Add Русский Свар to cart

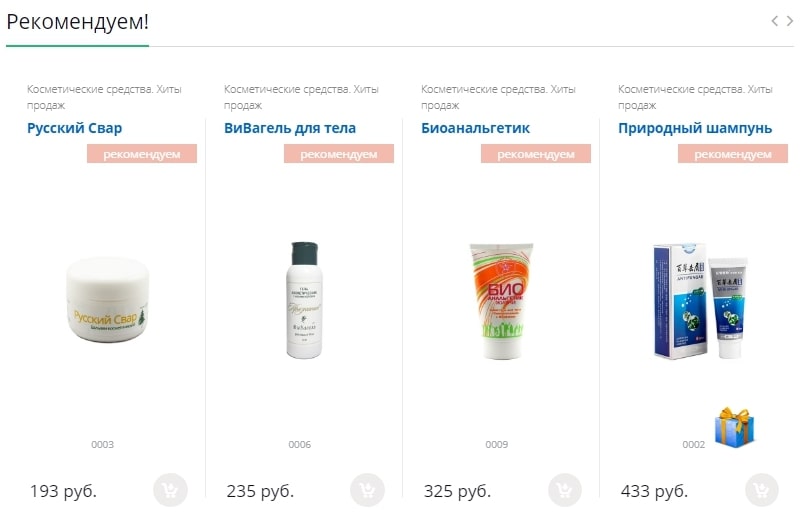pyautogui.click(x=171, y=490)
